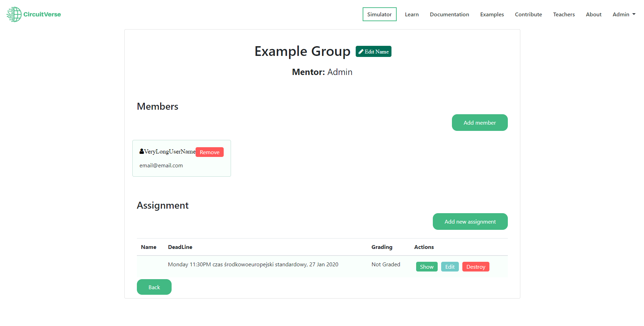Edit the assignment in the table
644x326 pixels.
[450, 267]
